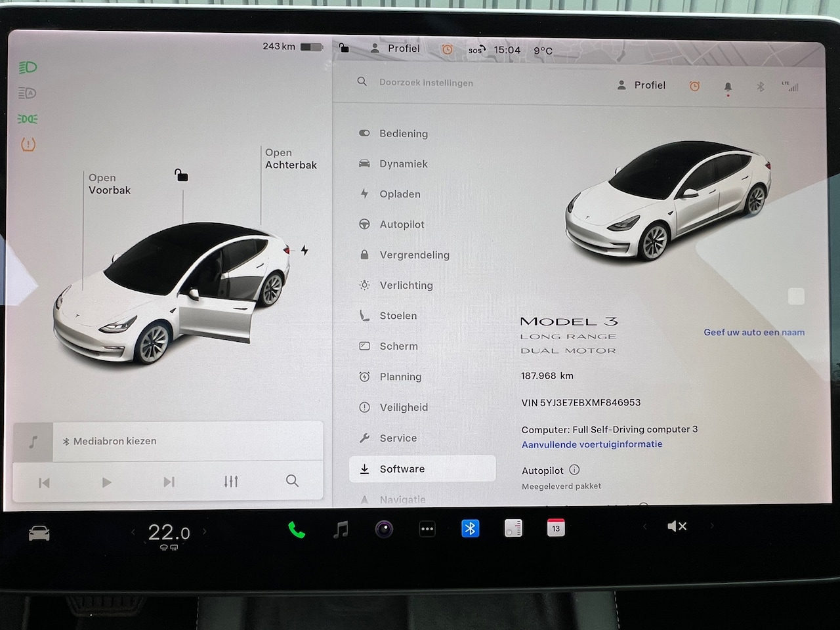Toggle the charge port lightning icon
The height and width of the screenshot is (630, 840).
tap(304, 250)
